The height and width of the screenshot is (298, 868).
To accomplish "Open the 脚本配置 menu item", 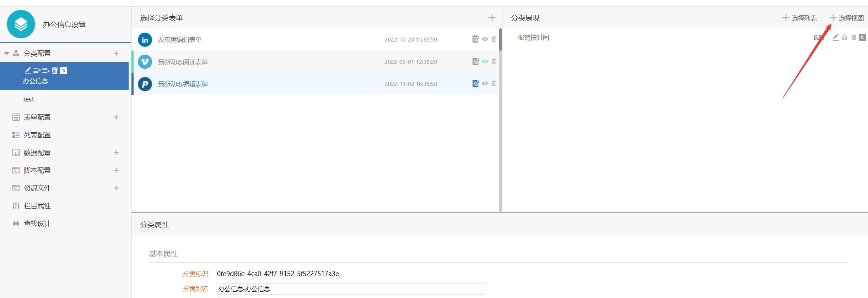I will coord(37,170).
